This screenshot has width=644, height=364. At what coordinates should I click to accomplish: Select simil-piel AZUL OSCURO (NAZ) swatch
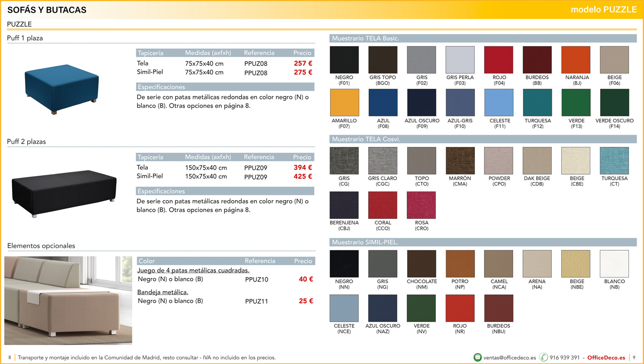(x=383, y=308)
